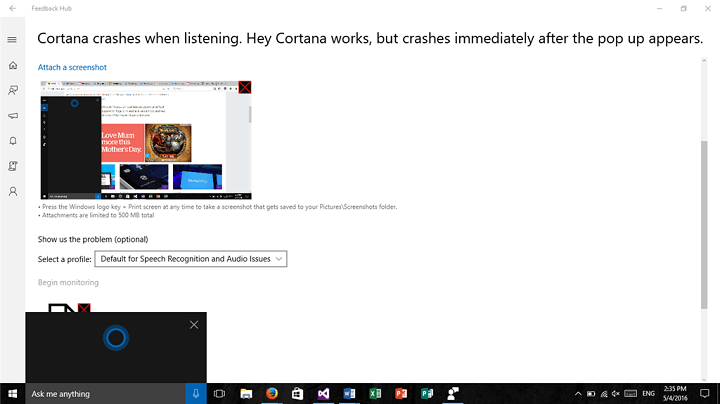The width and height of the screenshot is (720, 404).
Task: Click the 'Press the Windows logo key' hint
Action: coord(217,207)
